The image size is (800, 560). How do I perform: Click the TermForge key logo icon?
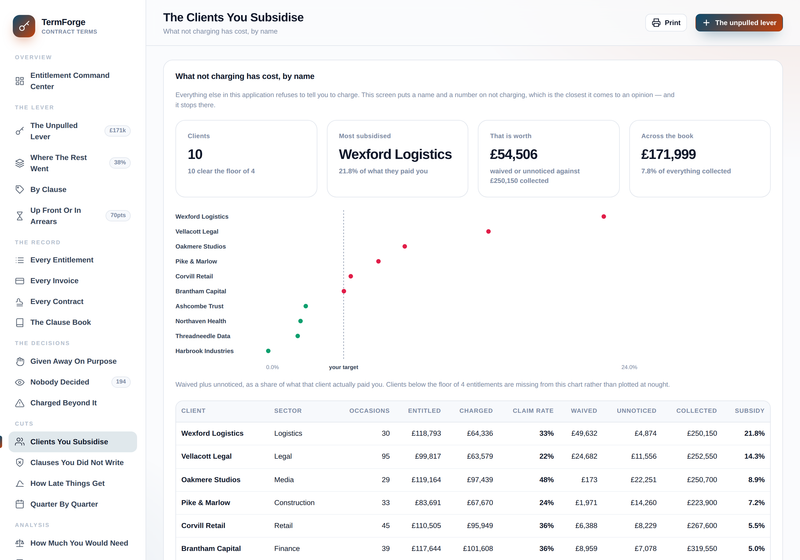click(x=24, y=26)
